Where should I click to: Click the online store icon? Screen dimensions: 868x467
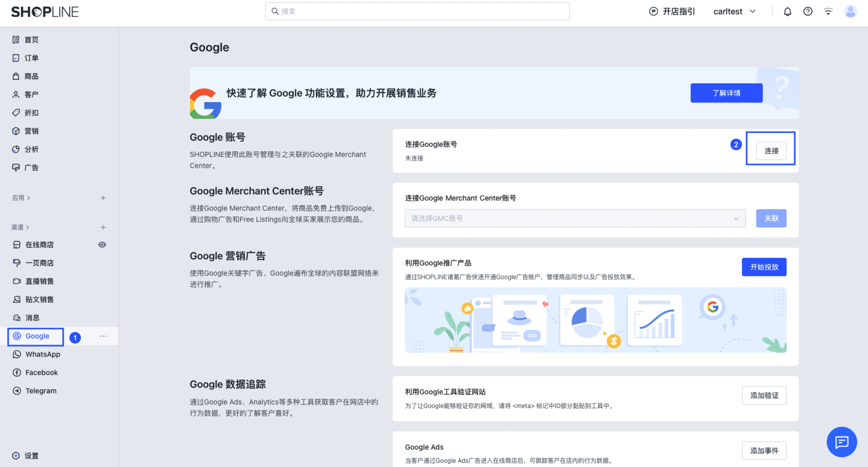pos(17,245)
